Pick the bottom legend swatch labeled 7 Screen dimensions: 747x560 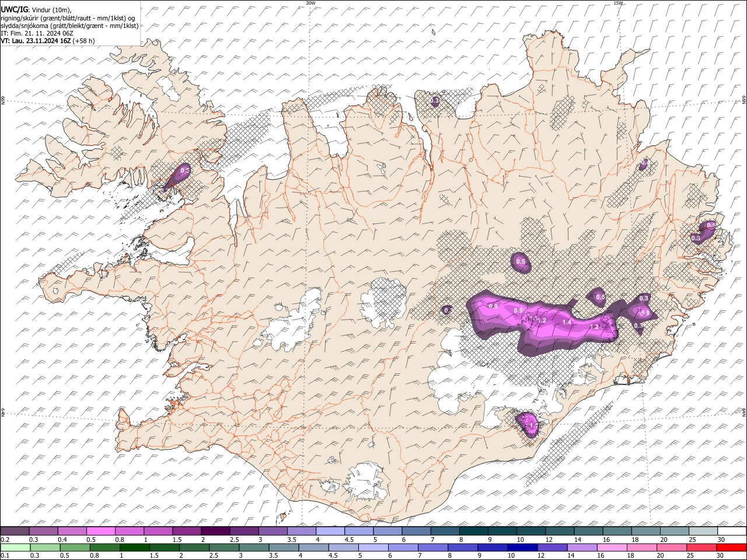[432, 547]
